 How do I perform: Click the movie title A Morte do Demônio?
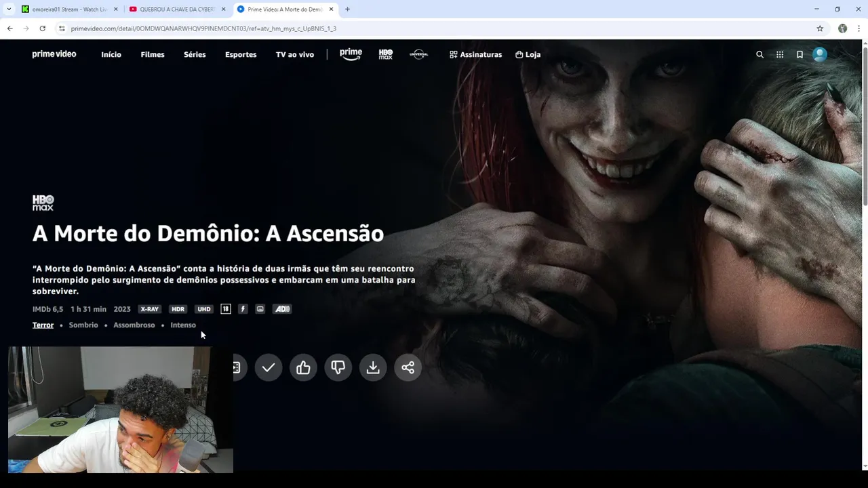coord(208,233)
